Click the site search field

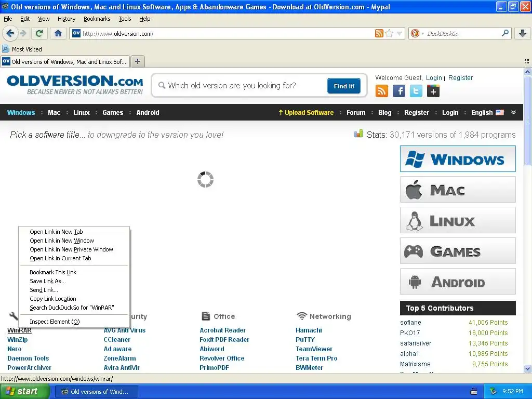[x=243, y=86]
